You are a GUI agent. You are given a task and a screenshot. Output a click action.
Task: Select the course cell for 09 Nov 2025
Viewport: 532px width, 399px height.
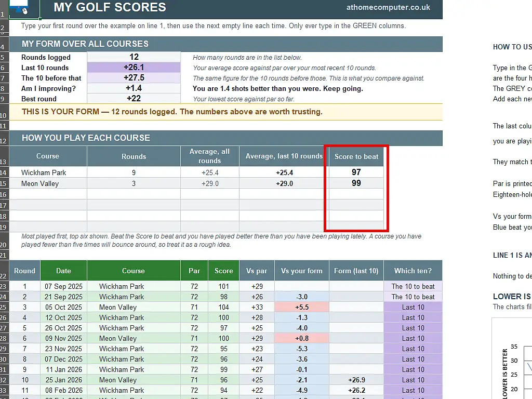[134, 338]
